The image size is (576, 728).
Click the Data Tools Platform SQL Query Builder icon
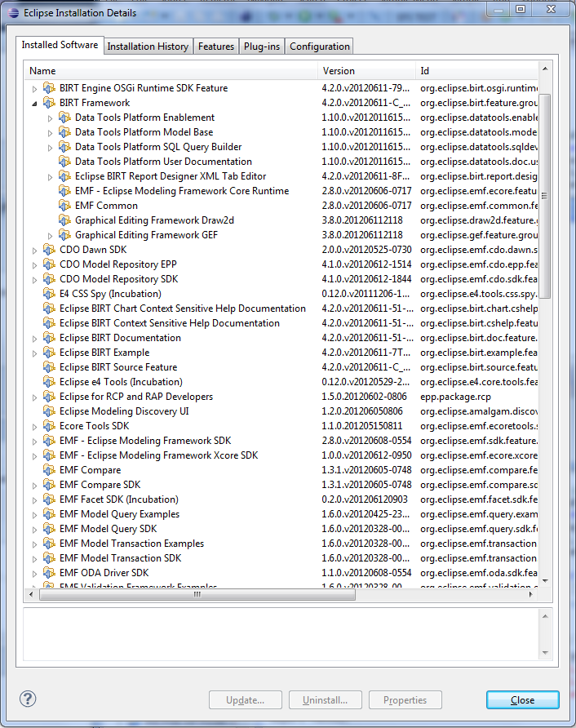pos(64,147)
